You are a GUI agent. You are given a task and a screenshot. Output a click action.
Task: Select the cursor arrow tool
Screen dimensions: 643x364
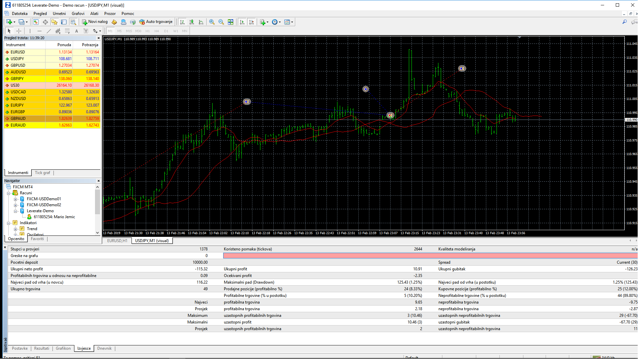pos(9,31)
